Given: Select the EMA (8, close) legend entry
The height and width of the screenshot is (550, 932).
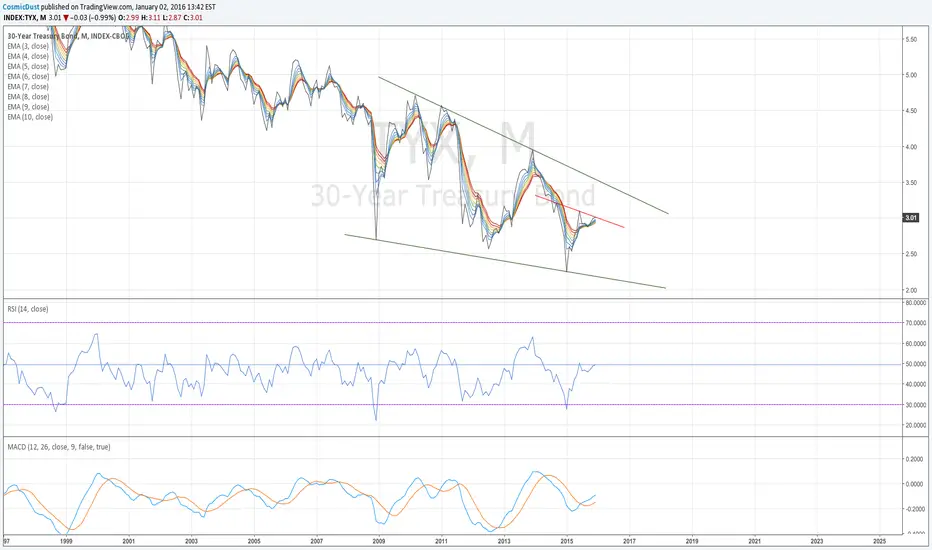Looking at the screenshot, I should [28, 97].
